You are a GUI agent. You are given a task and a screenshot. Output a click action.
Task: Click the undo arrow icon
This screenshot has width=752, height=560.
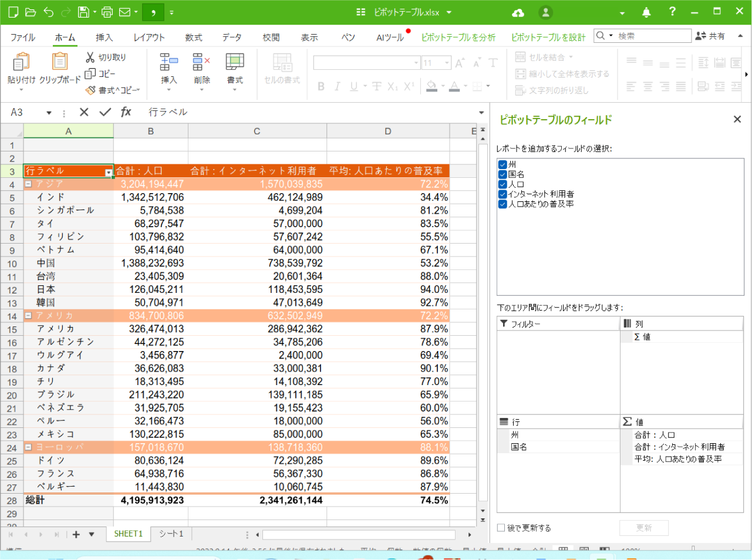[x=49, y=12]
